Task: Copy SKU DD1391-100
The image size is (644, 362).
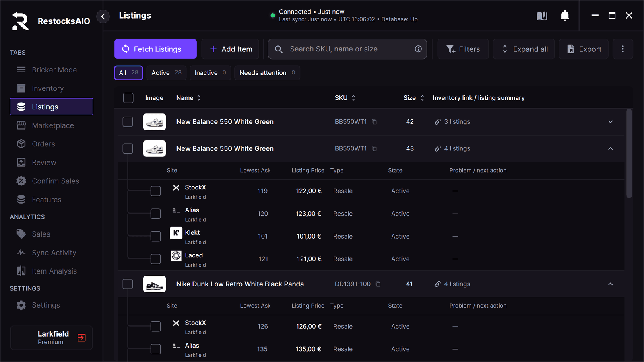Action: tap(378, 284)
